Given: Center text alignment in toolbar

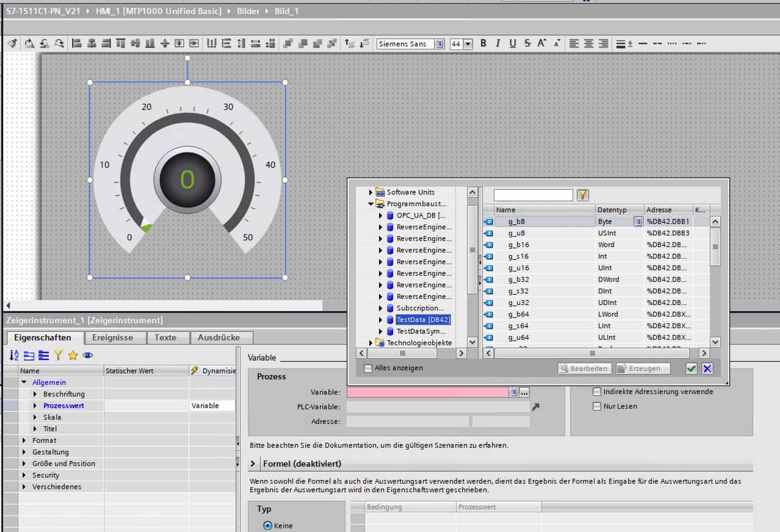Looking at the screenshot, I should tap(589, 43).
